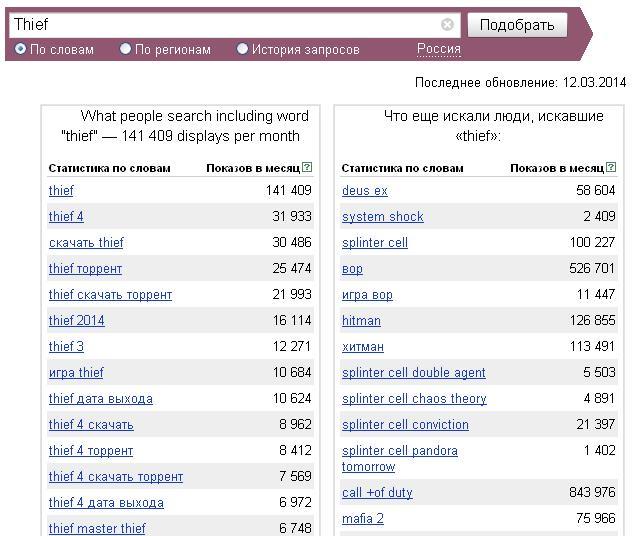
Task: Open the thief 2014 keyword link
Action: (x=76, y=321)
